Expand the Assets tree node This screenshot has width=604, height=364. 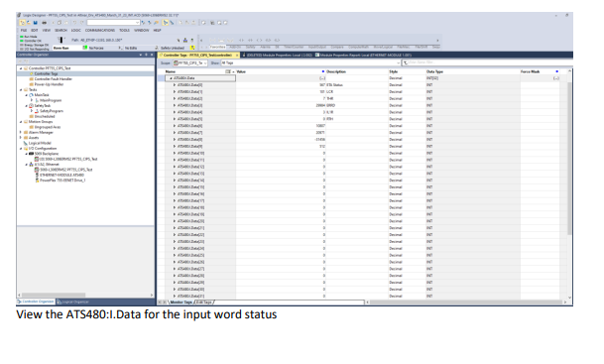(21, 138)
